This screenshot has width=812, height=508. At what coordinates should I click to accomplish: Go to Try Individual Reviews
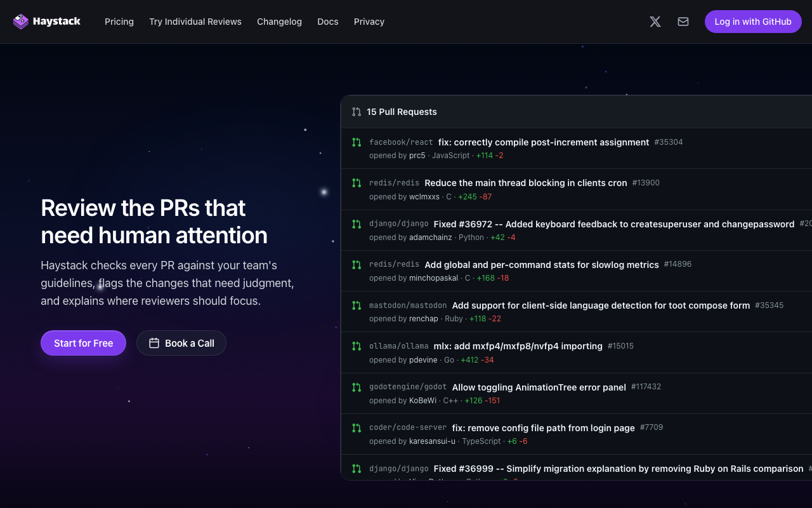(195, 22)
